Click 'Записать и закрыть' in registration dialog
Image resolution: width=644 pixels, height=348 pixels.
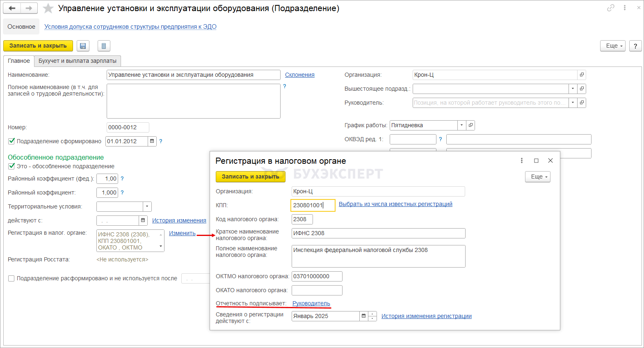[x=250, y=176]
